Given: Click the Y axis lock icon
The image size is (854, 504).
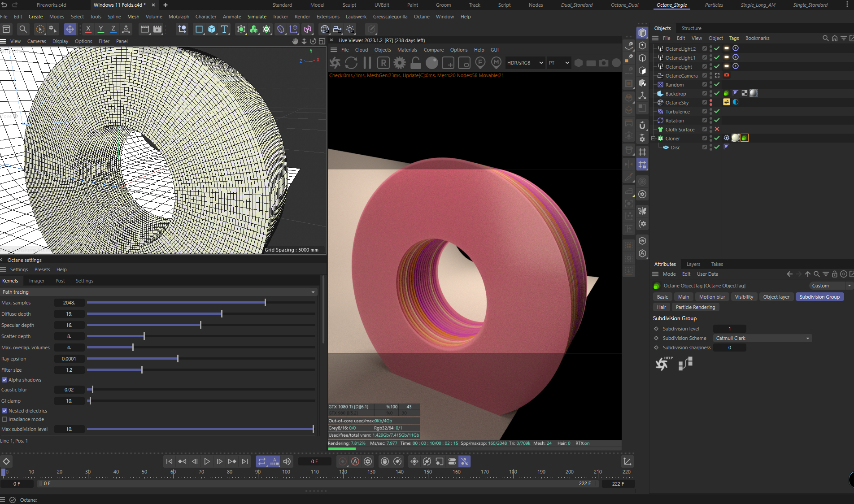Looking at the screenshot, I should coord(100,29).
